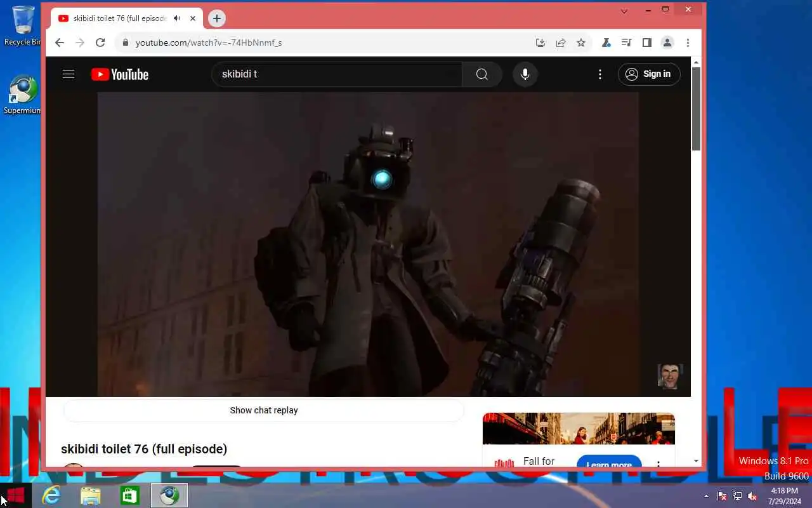Select the Supermium desktop shortcut

22,95
